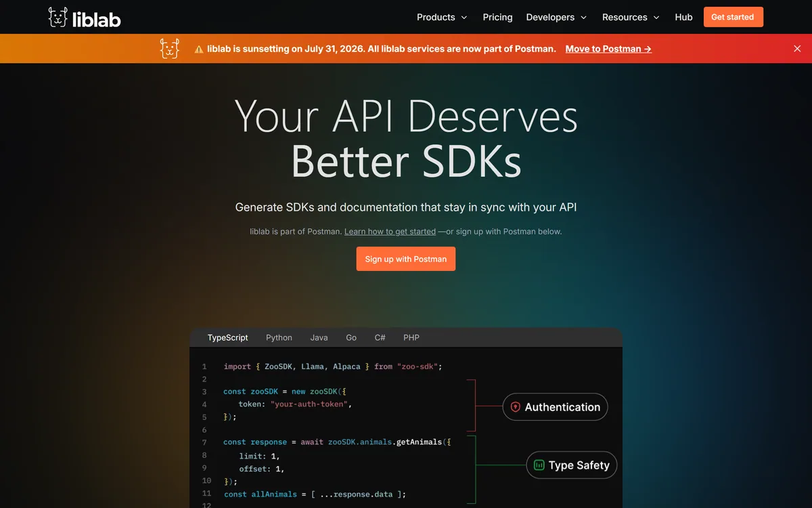Click the liblab llama logo
The height and width of the screenshot is (508, 812).
85,17
